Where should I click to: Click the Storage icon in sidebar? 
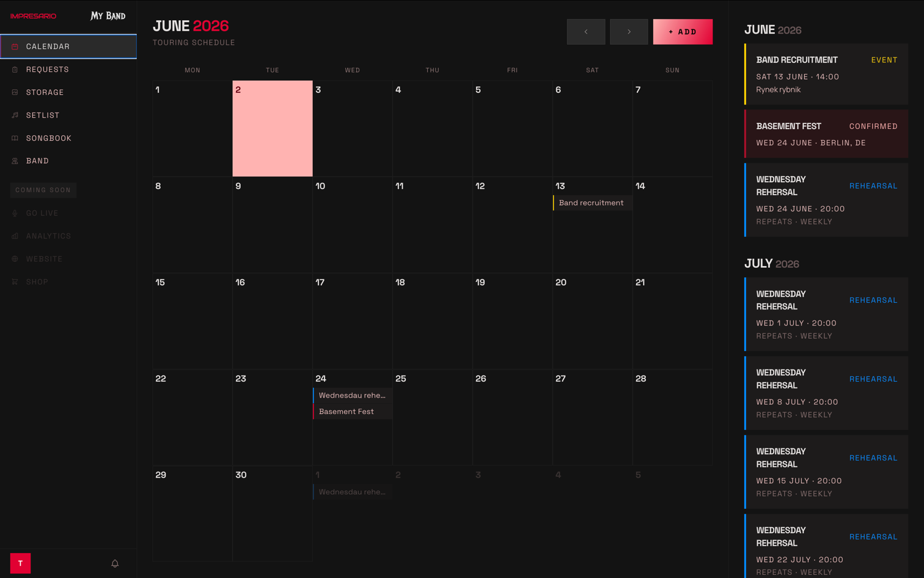click(x=15, y=92)
